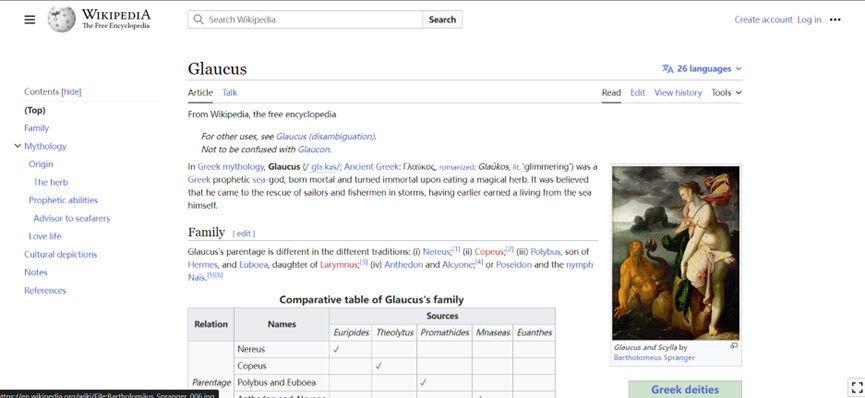Click the Polybus and Euboea table cell
865x398 pixels.
(281, 383)
